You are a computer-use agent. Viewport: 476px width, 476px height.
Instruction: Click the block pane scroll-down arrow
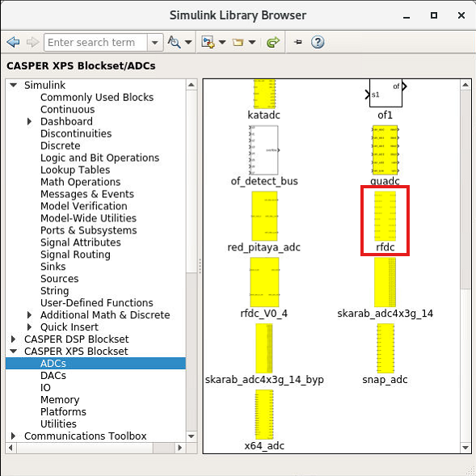465,448
